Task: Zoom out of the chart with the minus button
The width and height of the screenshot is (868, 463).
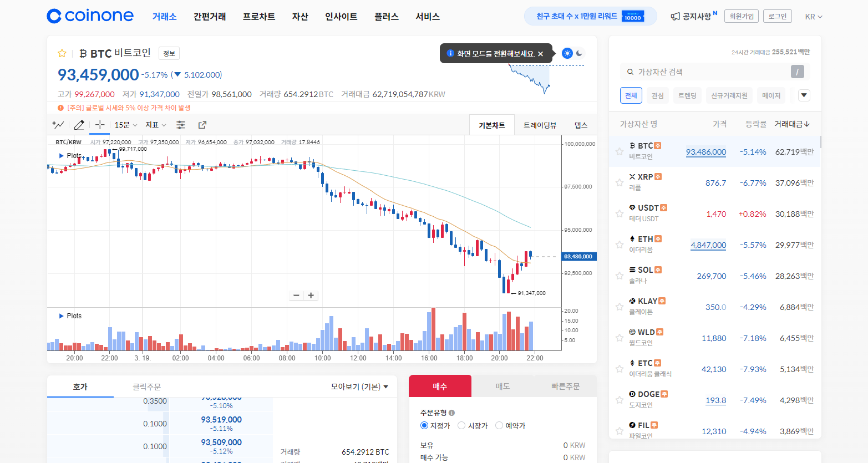Action: click(296, 295)
